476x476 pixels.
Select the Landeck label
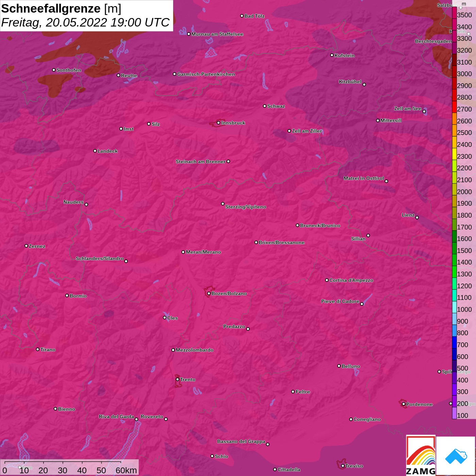coord(107,151)
